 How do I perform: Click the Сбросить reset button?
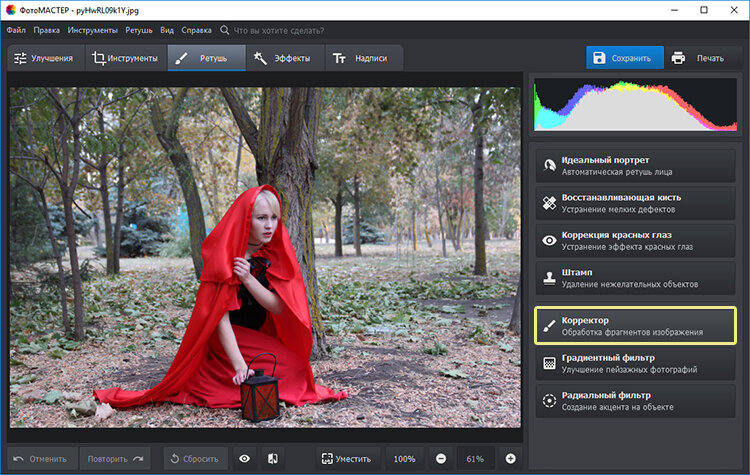198,459
